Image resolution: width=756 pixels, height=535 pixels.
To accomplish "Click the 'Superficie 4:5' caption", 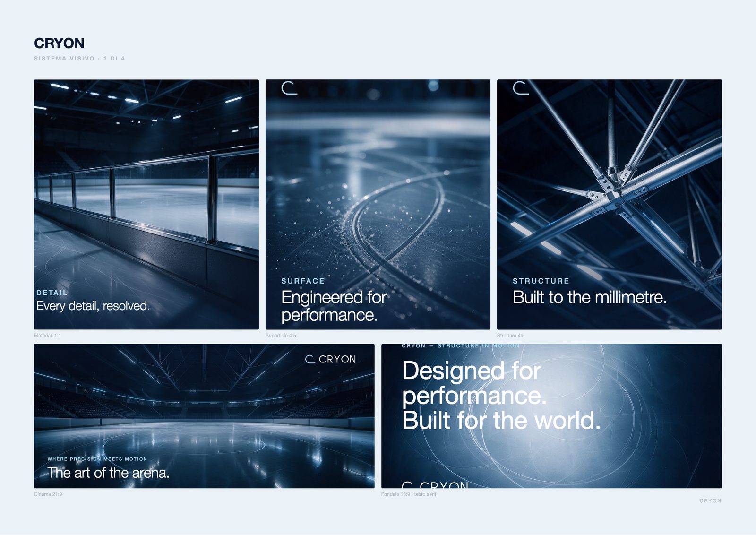I will point(281,336).
